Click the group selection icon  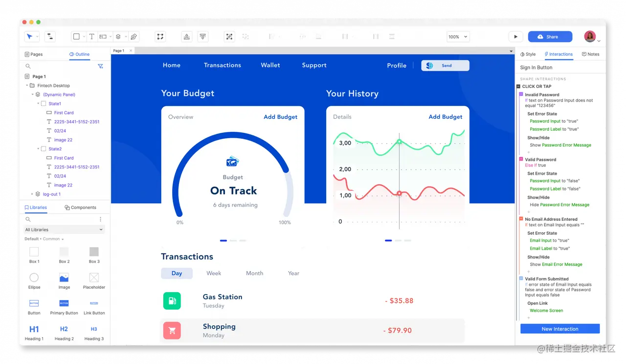229,37
